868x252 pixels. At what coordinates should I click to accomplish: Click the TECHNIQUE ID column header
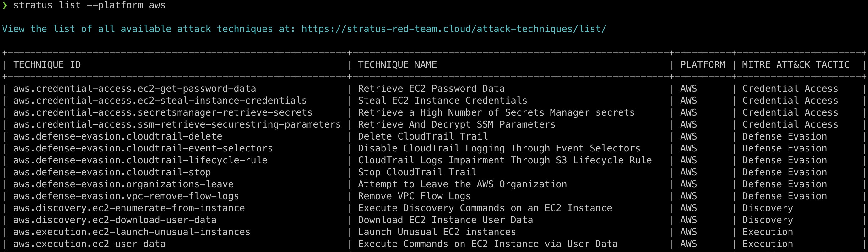(47, 65)
